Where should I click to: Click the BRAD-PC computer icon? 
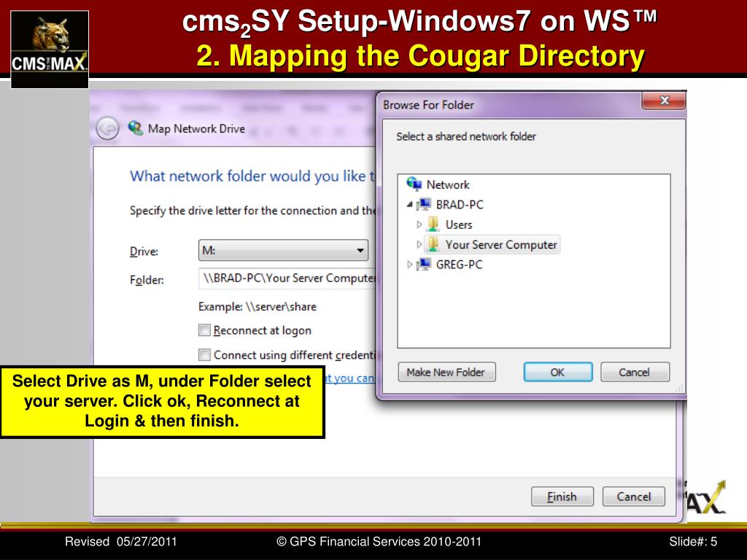click(424, 204)
